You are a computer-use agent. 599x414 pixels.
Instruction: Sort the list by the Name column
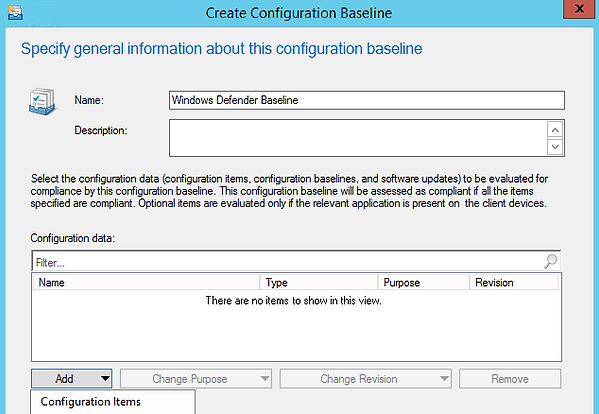(146, 283)
